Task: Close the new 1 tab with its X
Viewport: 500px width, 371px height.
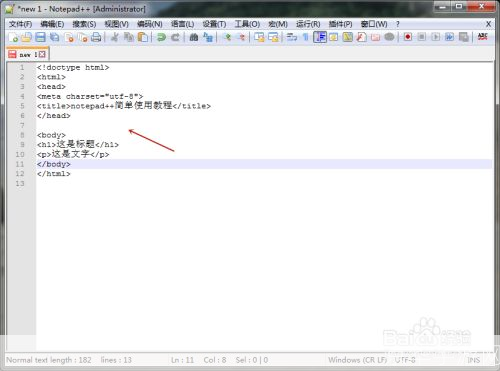Action: pyautogui.click(x=42, y=54)
